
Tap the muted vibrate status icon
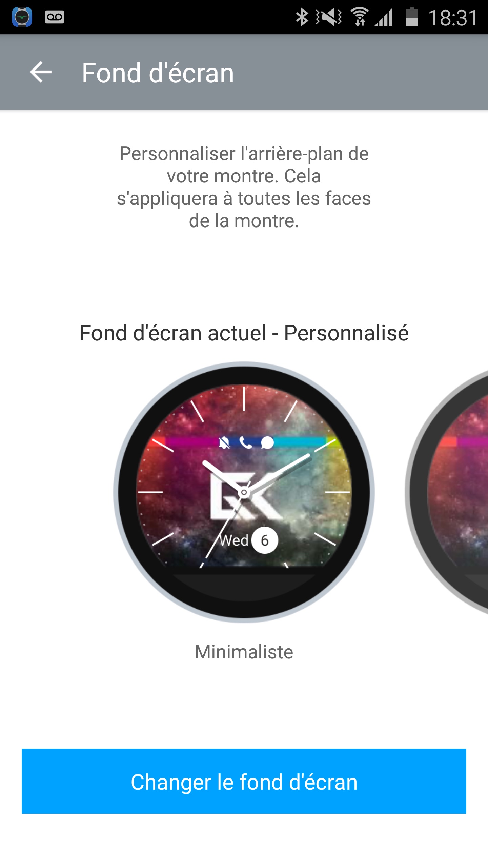[329, 17]
